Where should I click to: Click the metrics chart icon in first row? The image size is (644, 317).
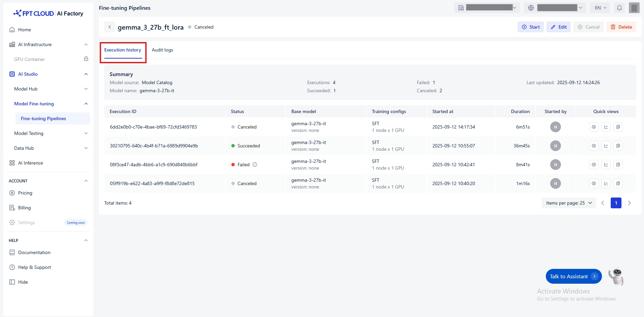[x=606, y=127]
